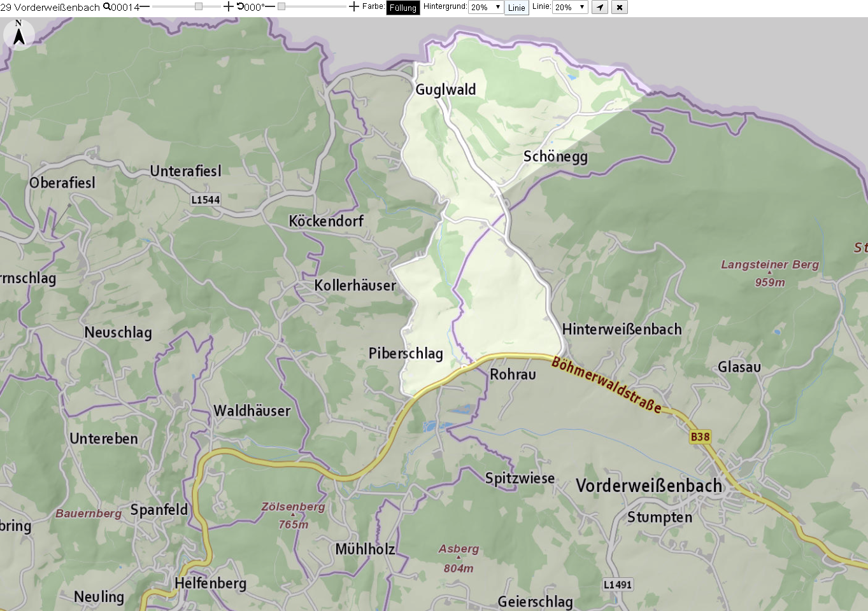
Task: Click the zoom minus icon
Action: 145,6
